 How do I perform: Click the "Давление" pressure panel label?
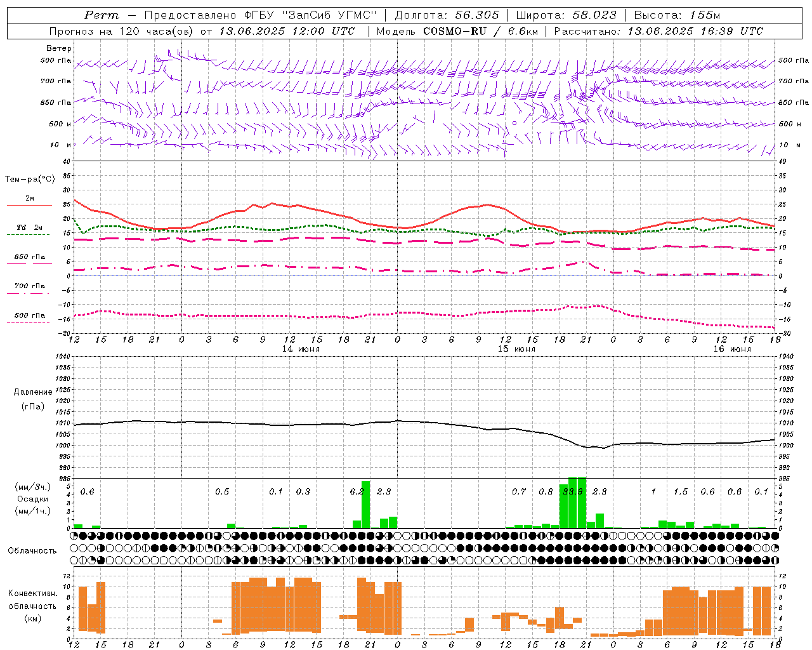pos(32,392)
